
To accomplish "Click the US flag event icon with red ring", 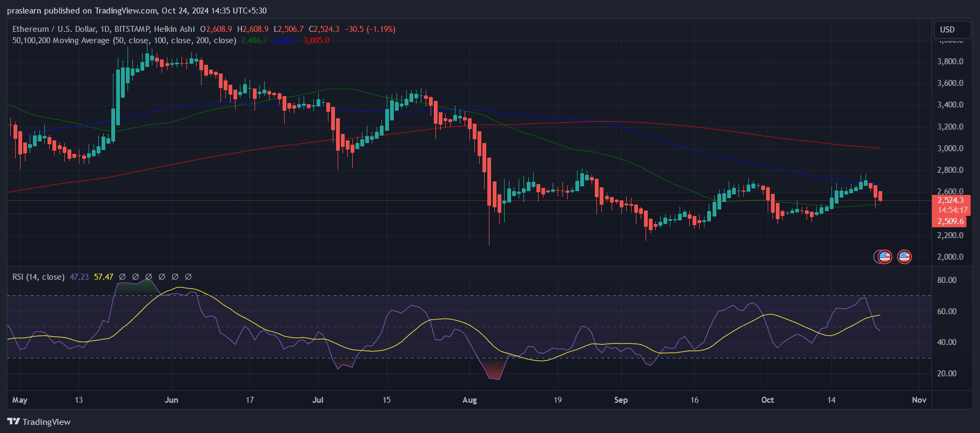I will [x=904, y=256].
